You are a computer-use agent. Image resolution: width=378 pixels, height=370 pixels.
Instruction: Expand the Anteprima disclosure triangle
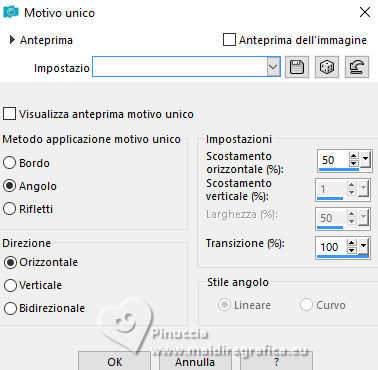[x=12, y=40]
